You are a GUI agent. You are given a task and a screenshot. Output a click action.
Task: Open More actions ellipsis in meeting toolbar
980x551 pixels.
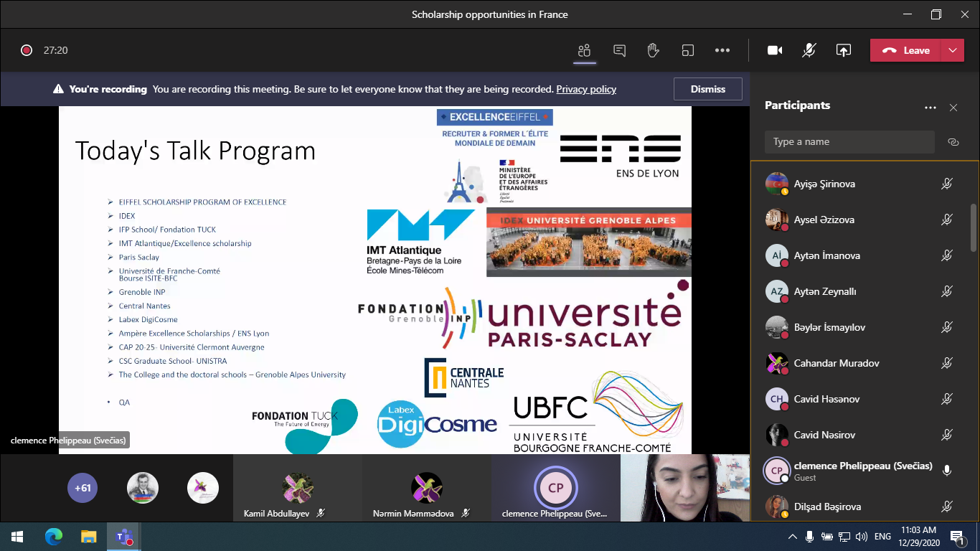click(722, 50)
